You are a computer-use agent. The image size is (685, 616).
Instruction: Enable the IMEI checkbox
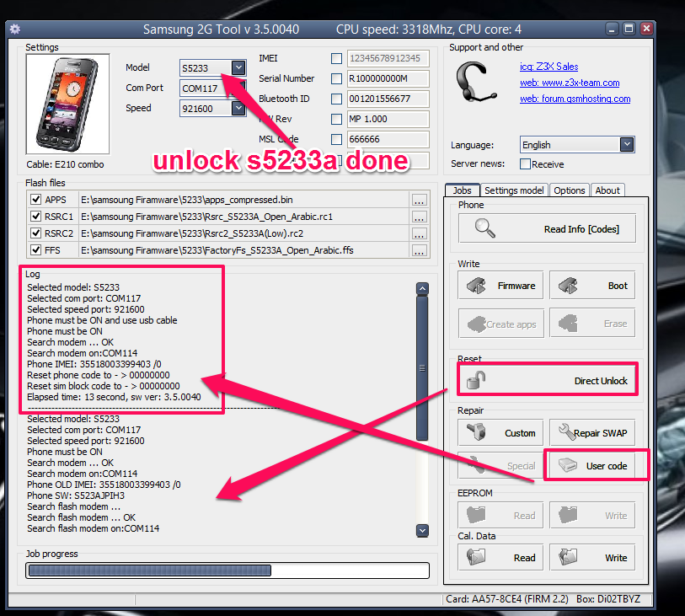click(336, 58)
